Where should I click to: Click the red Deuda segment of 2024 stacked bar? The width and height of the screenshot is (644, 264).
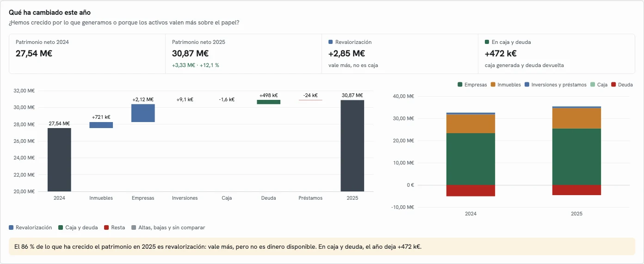pos(471,190)
